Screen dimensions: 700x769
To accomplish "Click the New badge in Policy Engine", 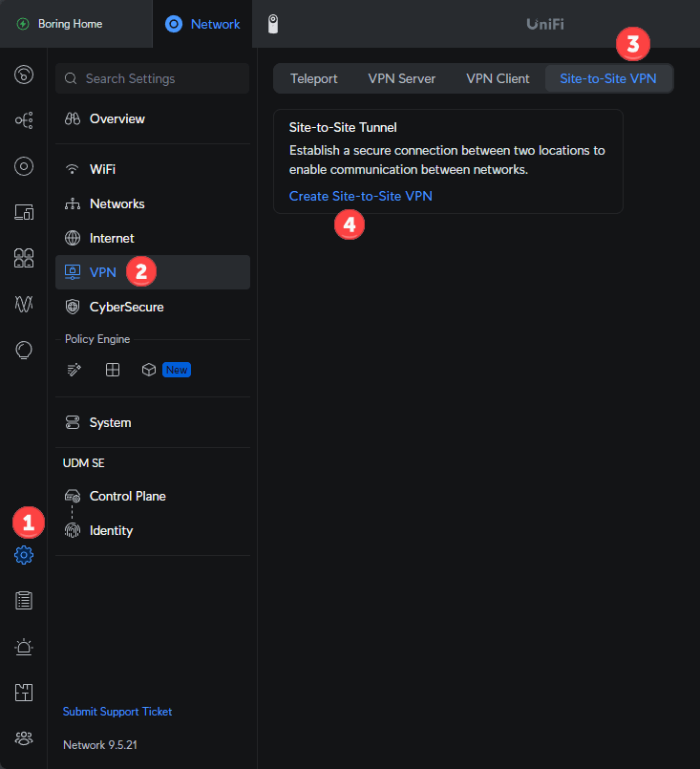I will pos(177,370).
